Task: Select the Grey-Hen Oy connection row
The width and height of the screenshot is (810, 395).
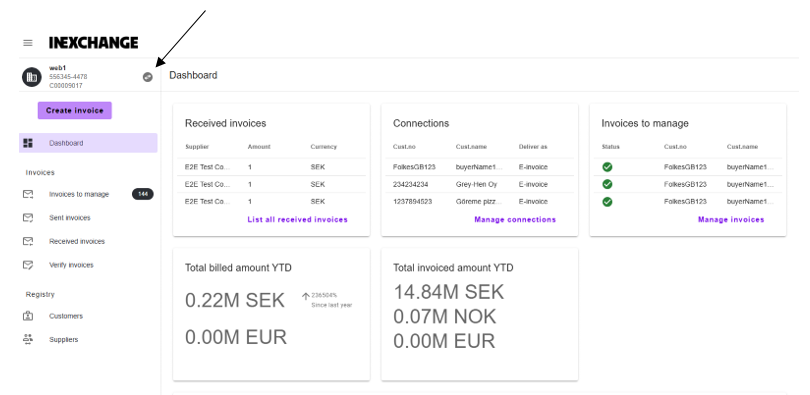Action: coord(479,184)
